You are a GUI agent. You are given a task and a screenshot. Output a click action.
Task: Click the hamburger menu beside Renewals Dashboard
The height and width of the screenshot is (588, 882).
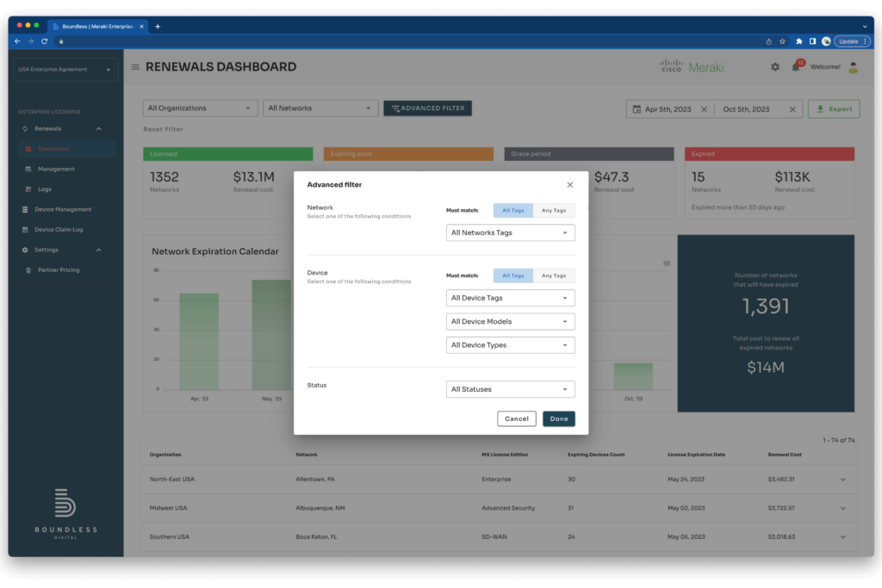pyautogui.click(x=134, y=66)
